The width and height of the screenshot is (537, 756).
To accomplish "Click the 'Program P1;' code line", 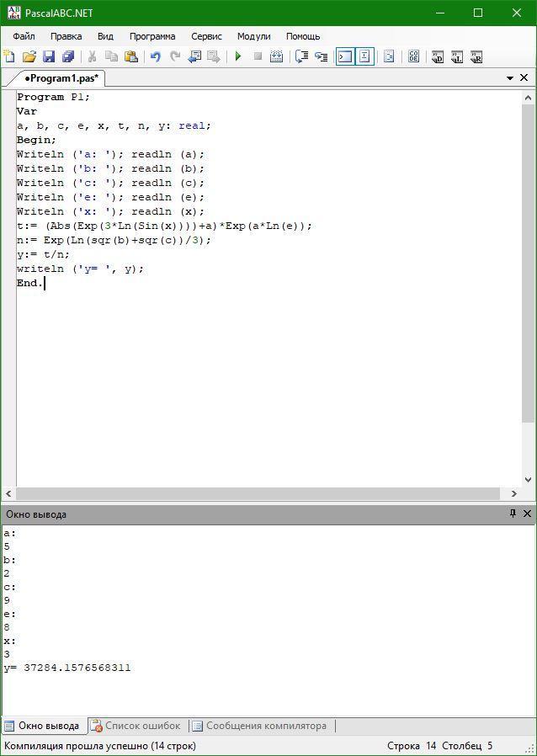I will click(x=54, y=97).
